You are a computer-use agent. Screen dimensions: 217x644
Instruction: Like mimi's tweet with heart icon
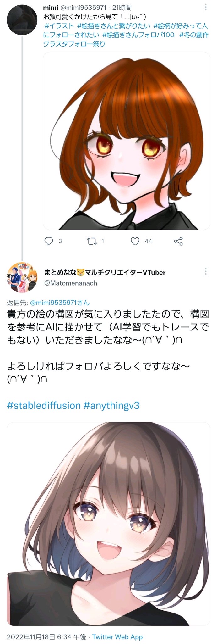pyautogui.click(x=135, y=241)
